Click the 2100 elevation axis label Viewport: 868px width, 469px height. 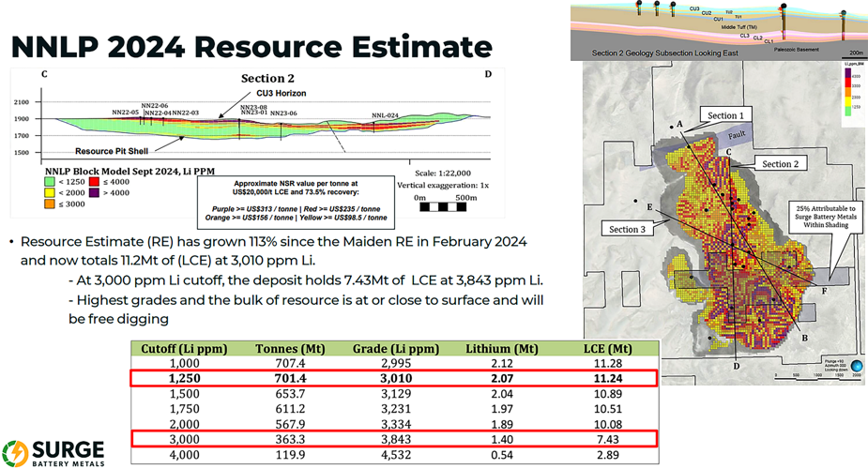click(21, 102)
